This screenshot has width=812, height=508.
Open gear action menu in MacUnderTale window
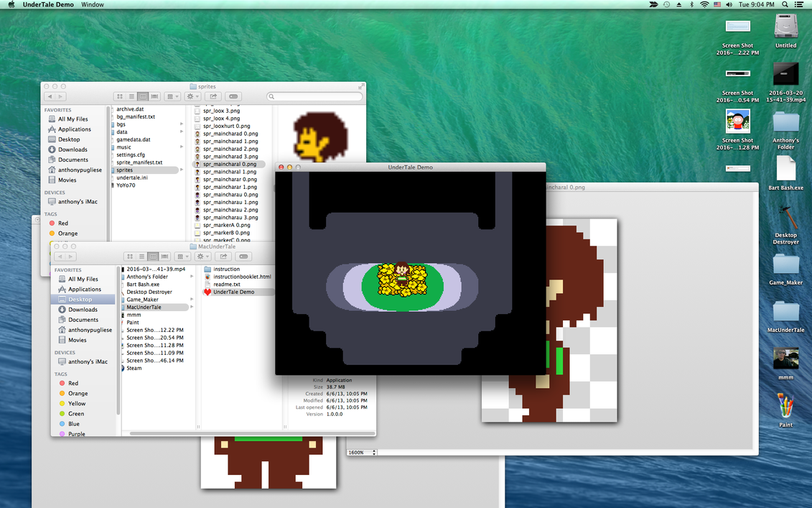(x=203, y=257)
